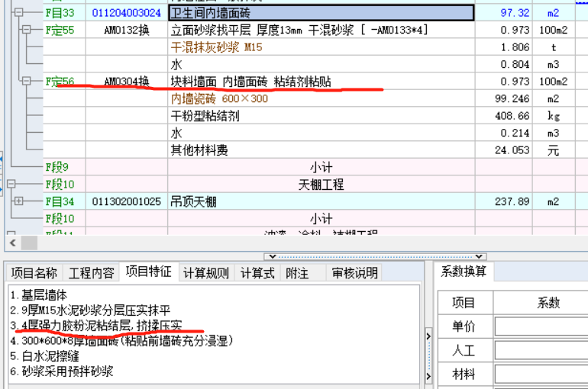Click the left collapse arrow on panel splitter

pos(273,257)
